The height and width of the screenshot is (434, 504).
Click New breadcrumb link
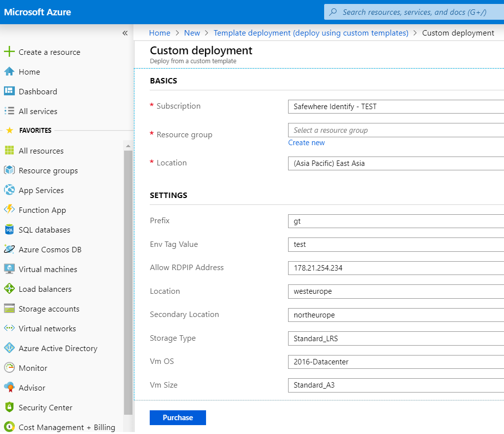(192, 33)
